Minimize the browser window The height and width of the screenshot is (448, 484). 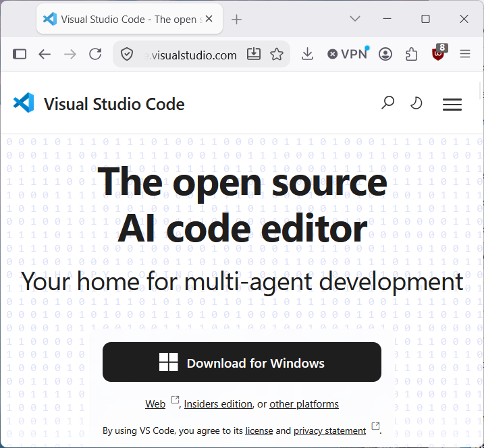point(387,19)
